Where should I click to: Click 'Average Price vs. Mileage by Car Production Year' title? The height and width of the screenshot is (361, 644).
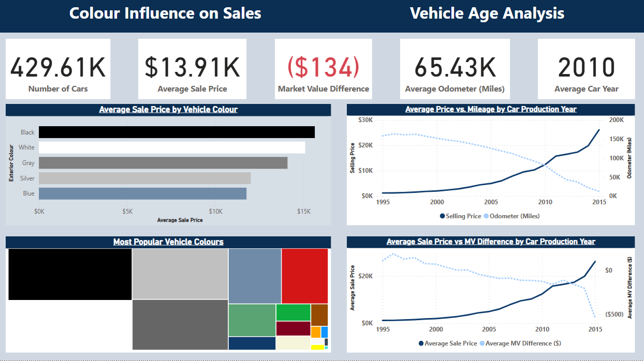[x=491, y=110]
